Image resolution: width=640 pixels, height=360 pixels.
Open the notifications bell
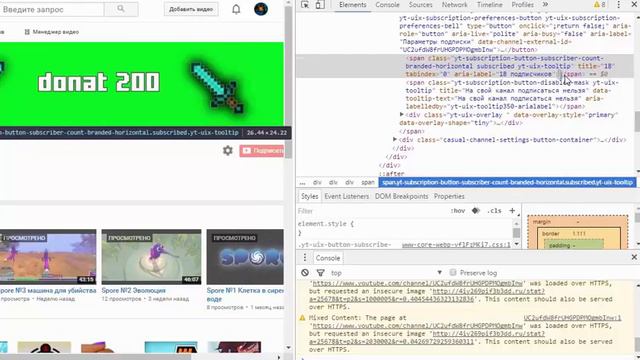[236, 9]
